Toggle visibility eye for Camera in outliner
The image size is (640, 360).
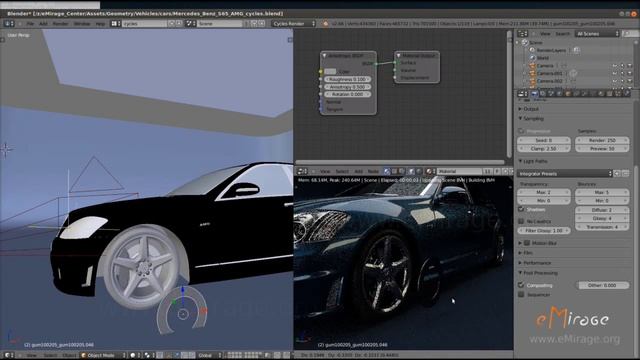coord(615,66)
